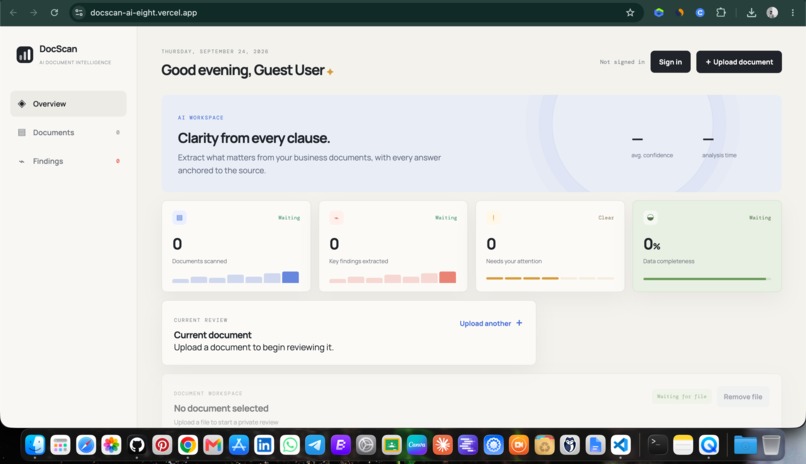Open Telegram from the dock
Image resolution: width=806 pixels, height=464 pixels.
(x=315, y=445)
